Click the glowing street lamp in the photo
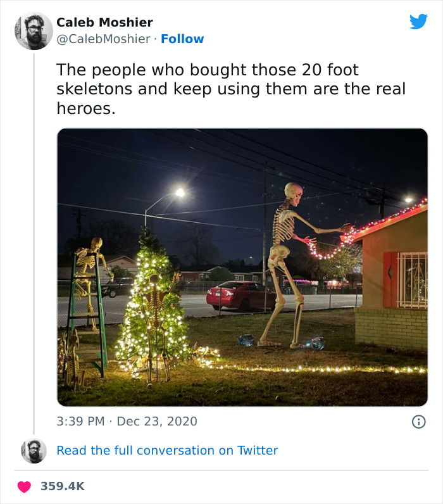The height and width of the screenshot is (504, 443). click(180, 192)
